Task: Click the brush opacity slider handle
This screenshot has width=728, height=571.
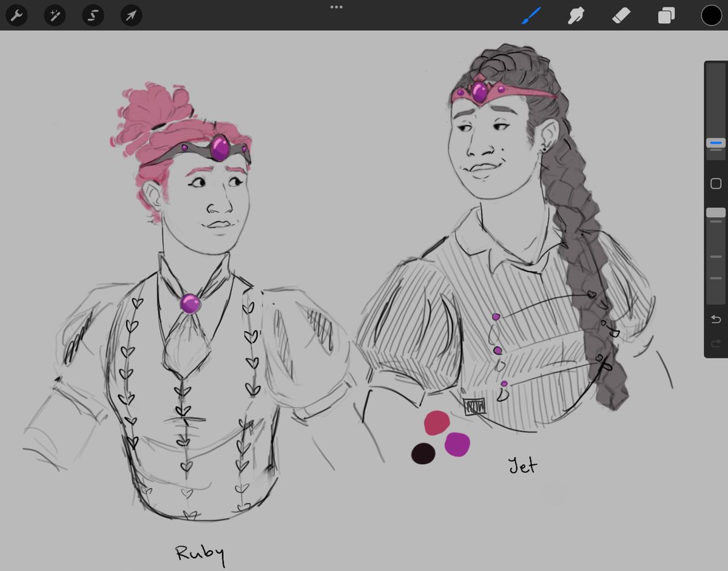Action: 716,212
